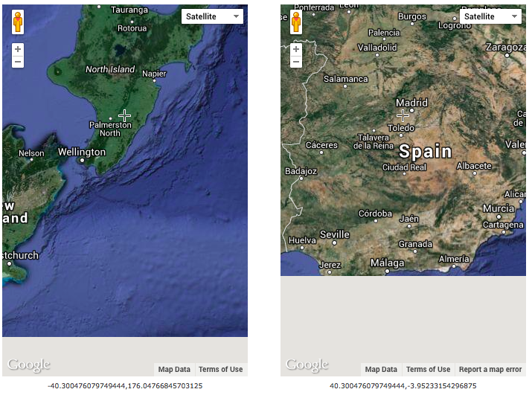The height and width of the screenshot is (395, 532).
Task: Open Map Data link on Spain map
Action: (381, 370)
